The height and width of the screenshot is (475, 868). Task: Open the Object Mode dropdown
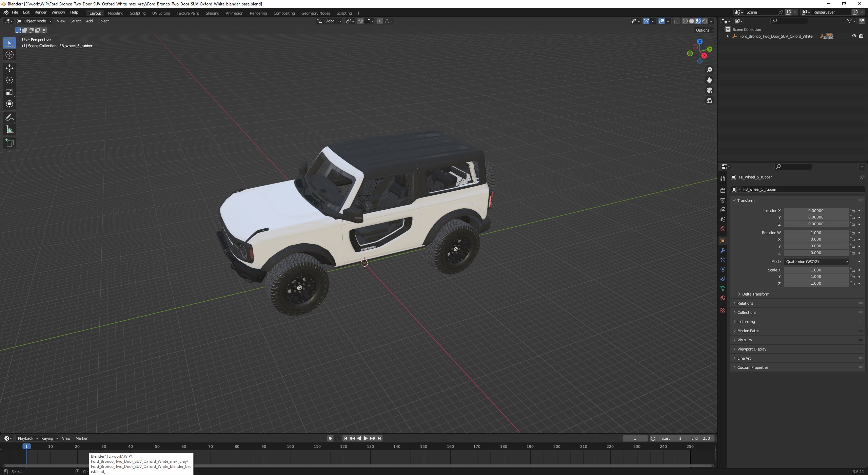pos(35,21)
